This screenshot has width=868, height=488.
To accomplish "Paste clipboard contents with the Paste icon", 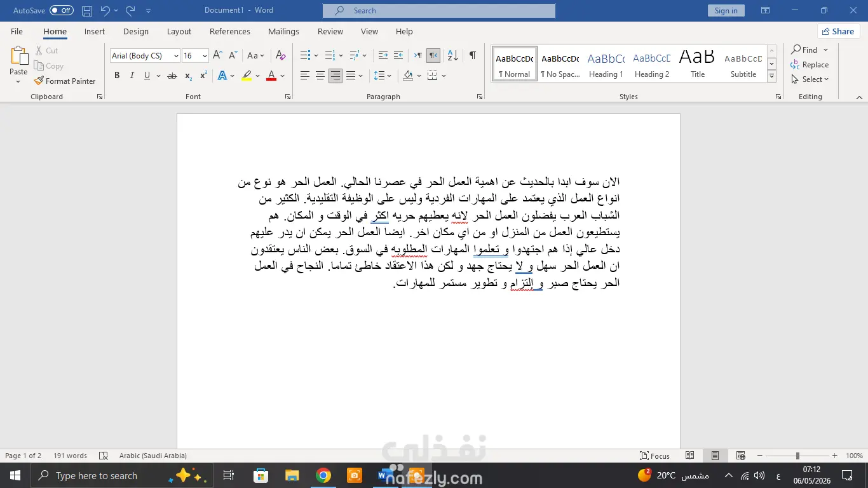I will coord(18,57).
